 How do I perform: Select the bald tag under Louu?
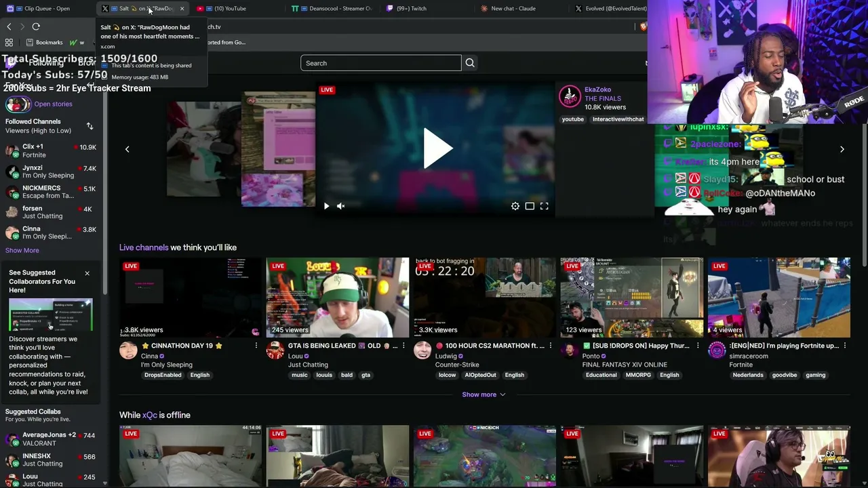[x=347, y=375]
